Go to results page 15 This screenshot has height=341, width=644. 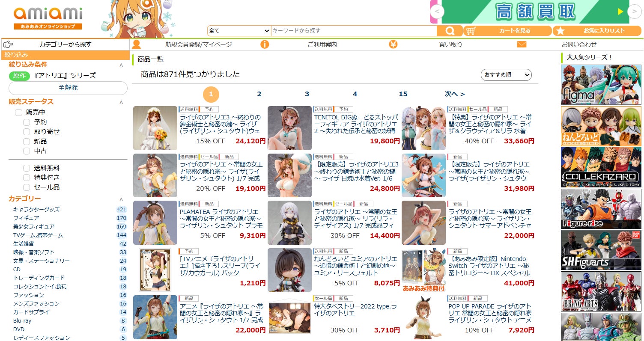tap(403, 94)
